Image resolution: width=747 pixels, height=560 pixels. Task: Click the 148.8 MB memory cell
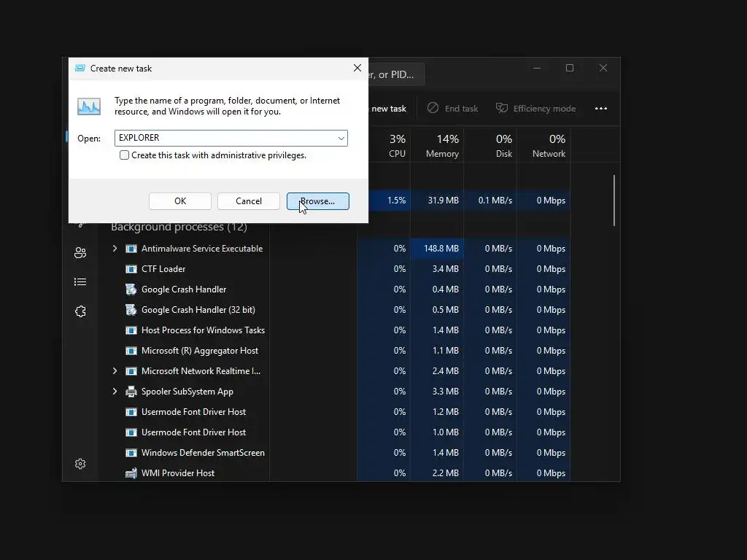[437, 249]
